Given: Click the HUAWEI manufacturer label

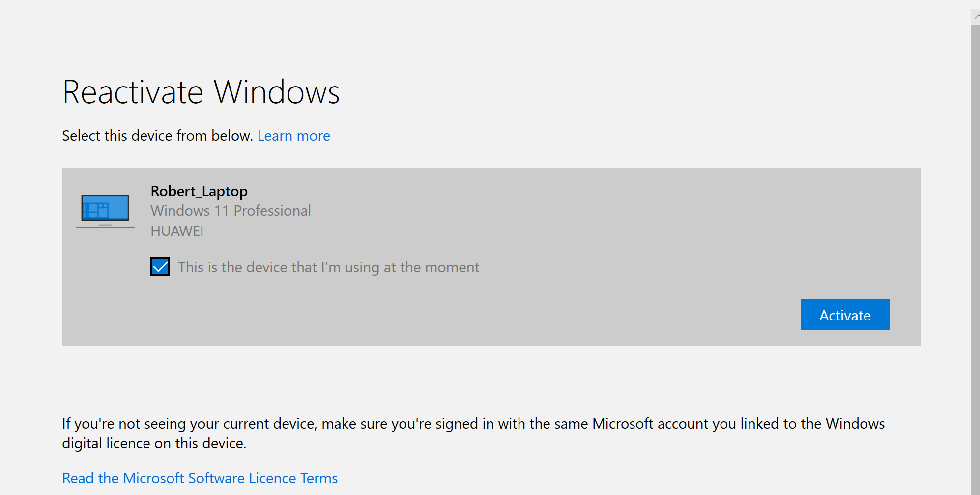Looking at the screenshot, I should pos(177,231).
